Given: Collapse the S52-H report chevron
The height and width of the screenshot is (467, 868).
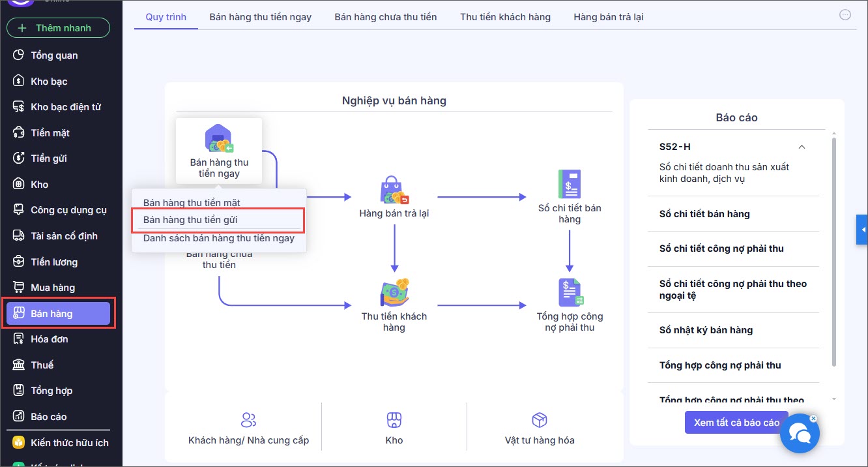Looking at the screenshot, I should pyautogui.click(x=802, y=147).
